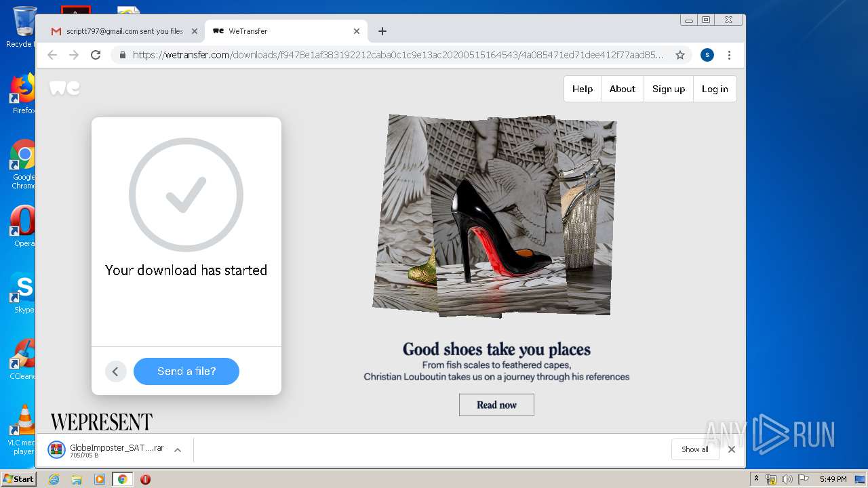Screen dimensions: 868x488
Task: Open the Chrome profile avatar S
Action: click(x=707, y=55)
